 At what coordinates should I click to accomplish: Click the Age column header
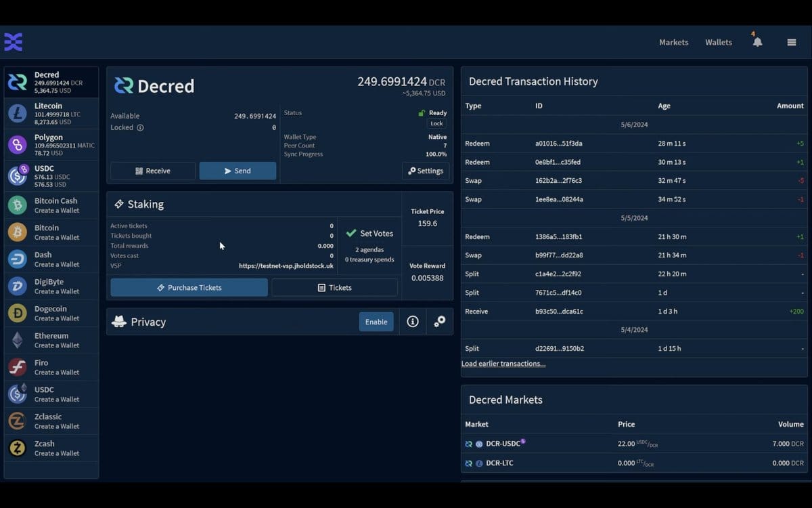point(664,106)
